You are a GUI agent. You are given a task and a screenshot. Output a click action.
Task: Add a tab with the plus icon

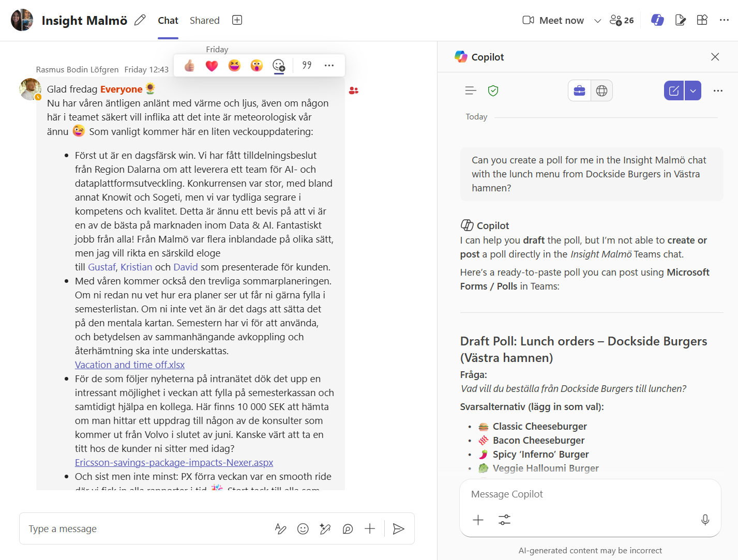pyautogui.click(x=237, y=20)
